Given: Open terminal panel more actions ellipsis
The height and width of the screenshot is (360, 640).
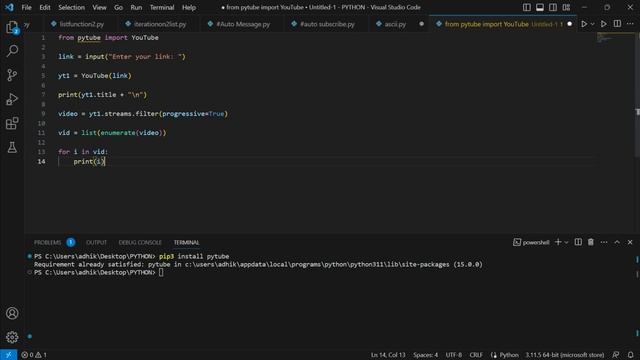Looking at the screenshot, I should (604, 242).
